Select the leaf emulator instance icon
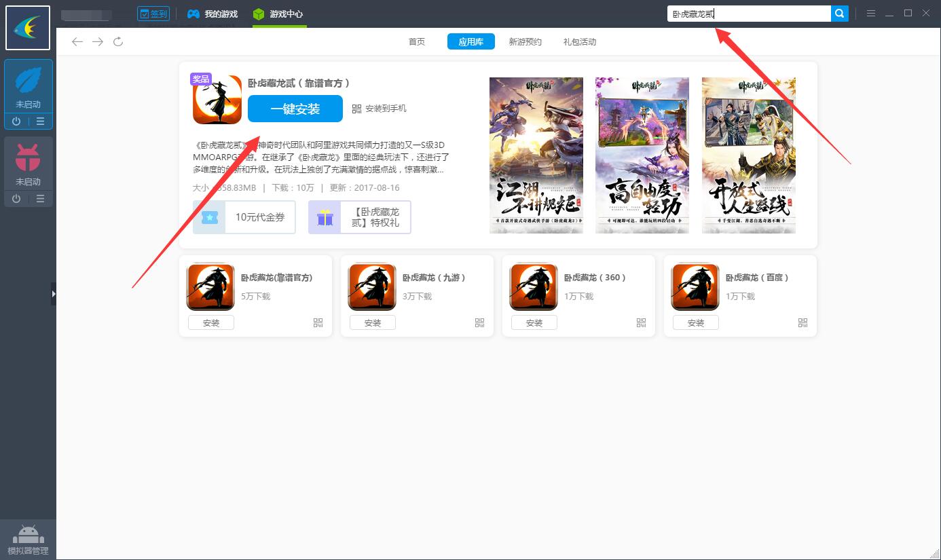This screenshot has height=560, width=941. (28, 81)
